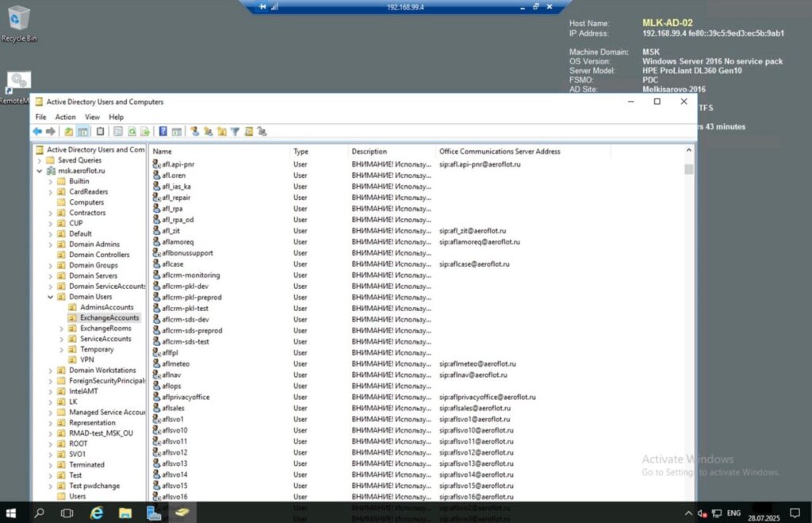
Task: Select ExchangeRooms under Domain Users
Action: click(x=103, y=328)
